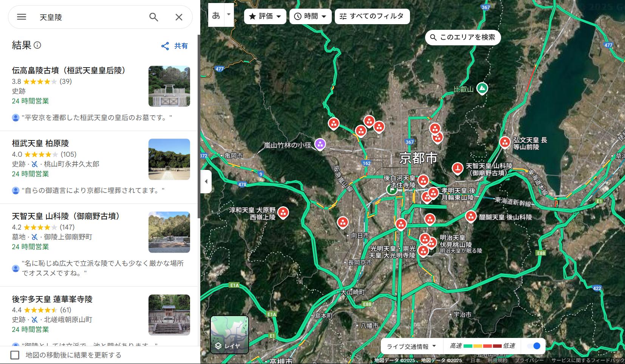Click the プライバシー footer link
The width and height of the screenshot is (625, 364).
(529, 361)
